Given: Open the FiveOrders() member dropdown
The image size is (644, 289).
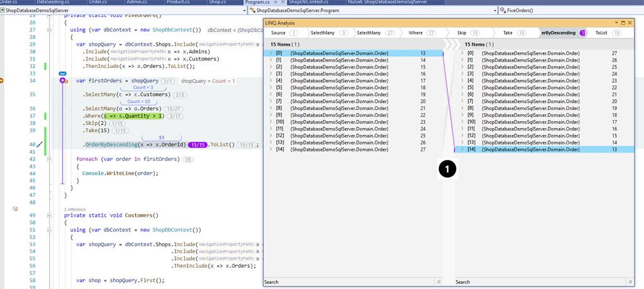Looking at the screenshot, I should click(x=572, y=10).
